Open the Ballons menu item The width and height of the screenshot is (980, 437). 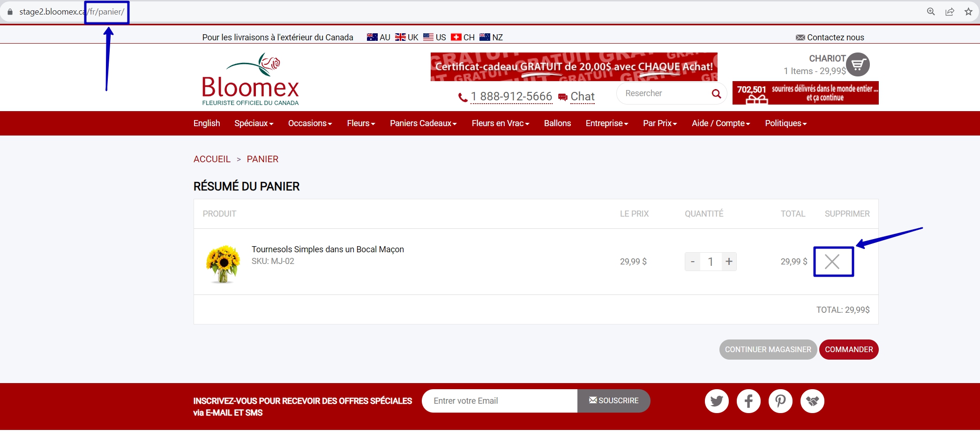557,123
